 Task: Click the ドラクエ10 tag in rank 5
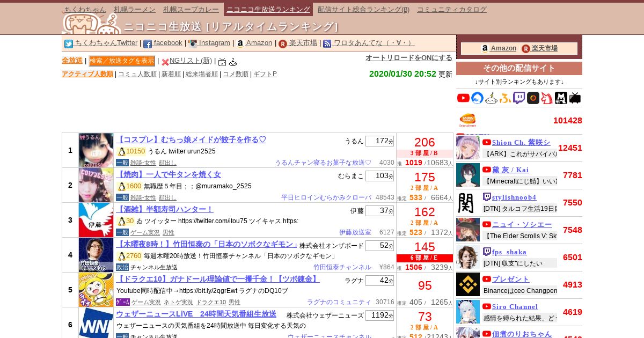click(x=210, y=302)
